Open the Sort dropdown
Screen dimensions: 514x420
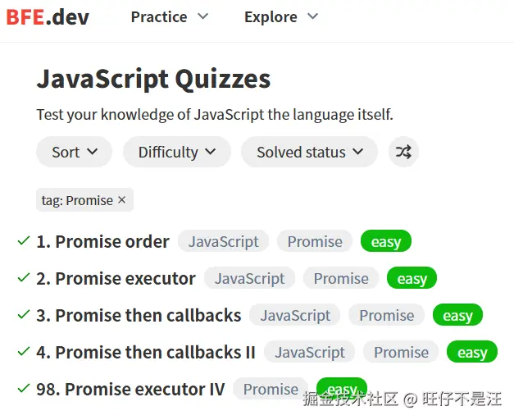click(x=75, y=152)
